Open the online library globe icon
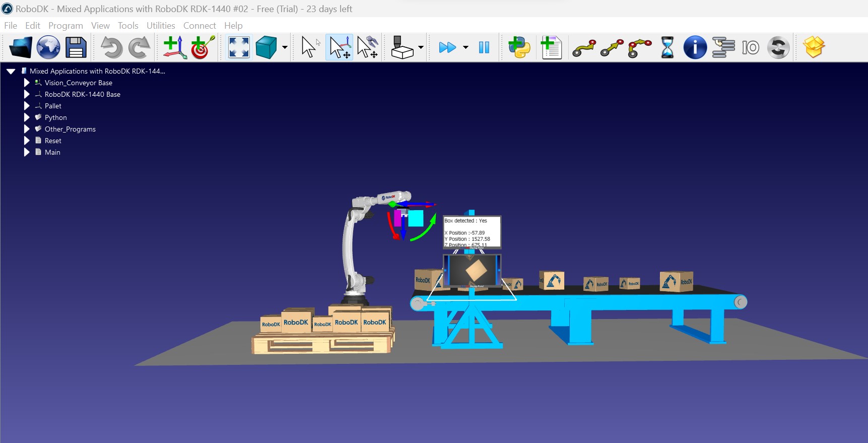Viewport: 868px width, 443px height. (x=48, y=48)
